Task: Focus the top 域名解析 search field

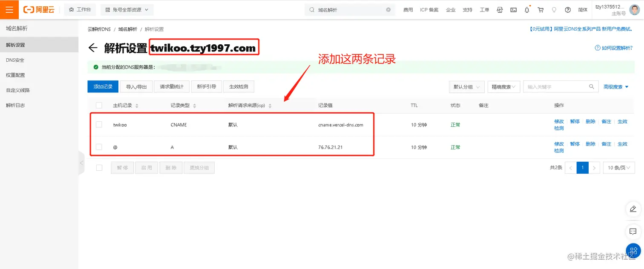Action: click(349, 10)
